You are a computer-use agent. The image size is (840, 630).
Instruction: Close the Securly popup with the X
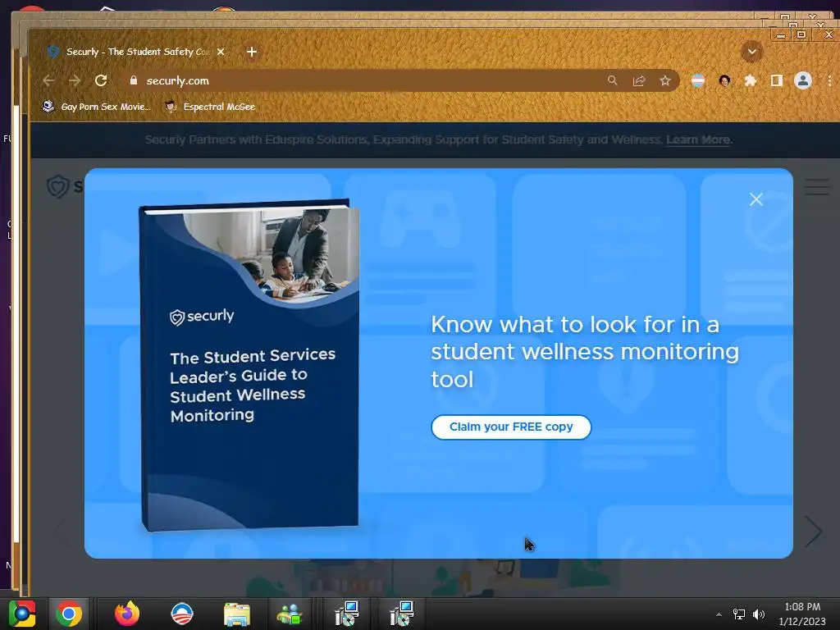[756, 199]
